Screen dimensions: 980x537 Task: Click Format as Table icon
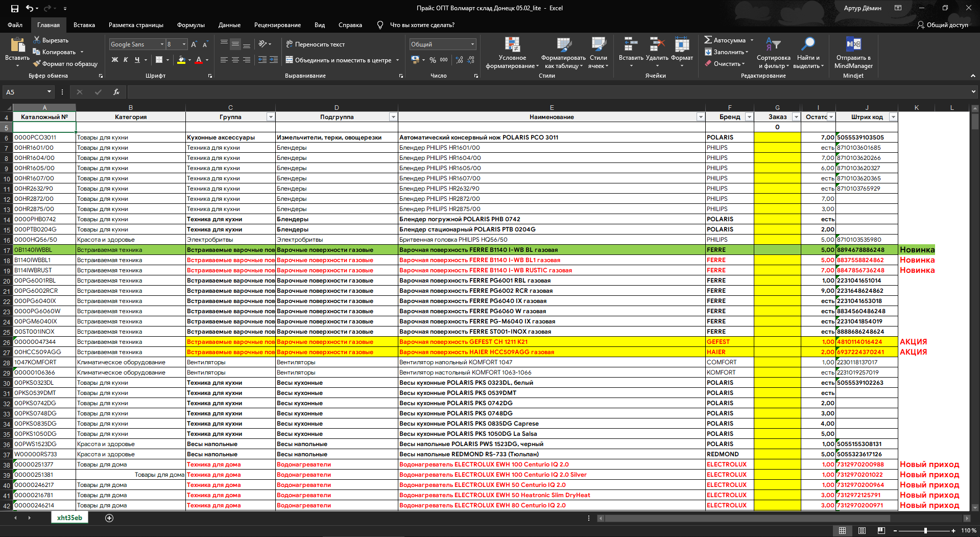pyautogui.click(x=564, y=44)
